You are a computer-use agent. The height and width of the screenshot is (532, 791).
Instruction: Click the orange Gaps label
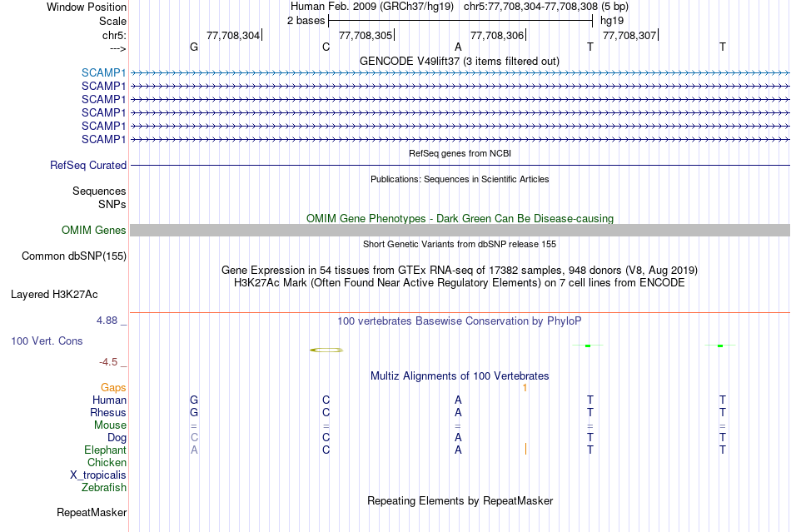coord(113,388)
